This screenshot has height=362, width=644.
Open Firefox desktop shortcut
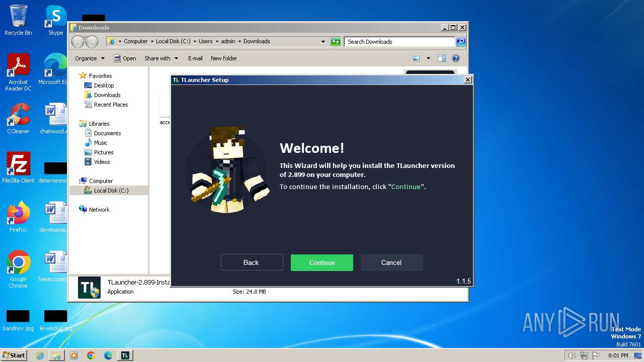click(18, 217)
